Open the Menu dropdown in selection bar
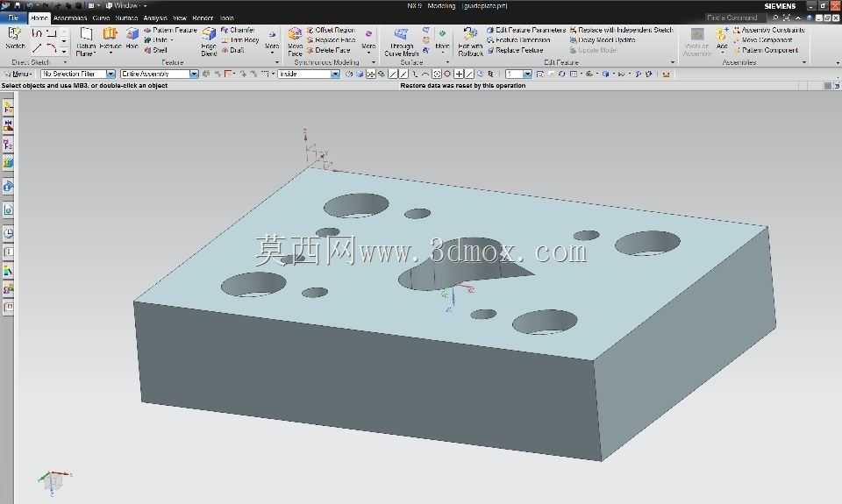Screen dimensions: 842x504 (18, 75)
